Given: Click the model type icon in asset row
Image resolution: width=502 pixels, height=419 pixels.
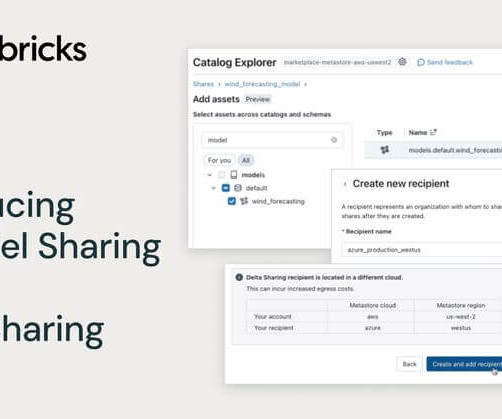Looking at the screenshot, I should 385,150.
